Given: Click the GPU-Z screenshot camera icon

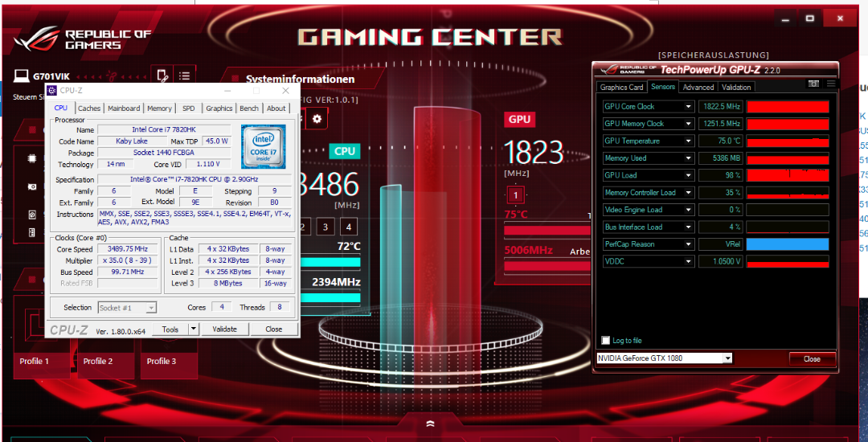Looking at the screenshot, I should pos(813,84).
